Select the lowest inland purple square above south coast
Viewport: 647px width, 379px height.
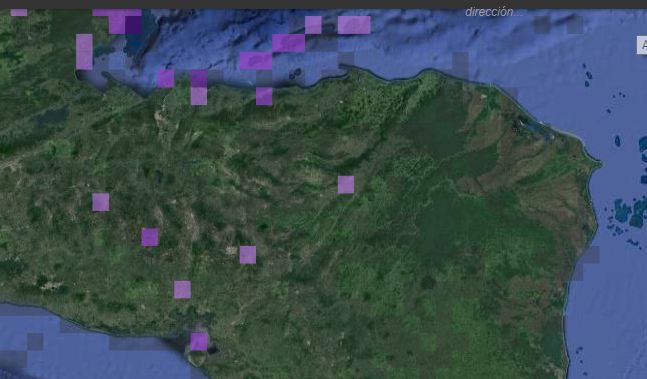pos(182,290)
